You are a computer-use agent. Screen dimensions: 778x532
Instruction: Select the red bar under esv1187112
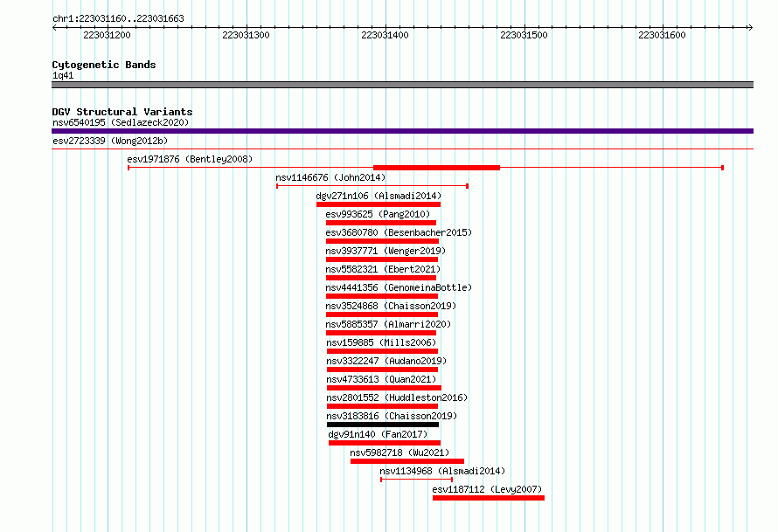tap(489, 498)
